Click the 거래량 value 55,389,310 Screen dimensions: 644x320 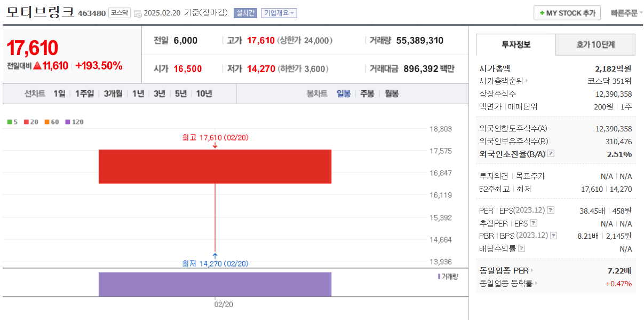pos(420,41)
